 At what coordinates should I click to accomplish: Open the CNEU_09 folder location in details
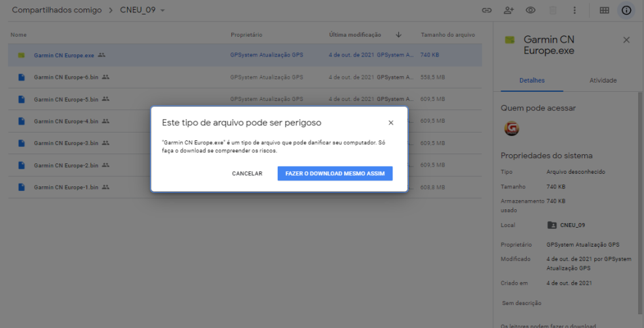(x=567, y=225)
